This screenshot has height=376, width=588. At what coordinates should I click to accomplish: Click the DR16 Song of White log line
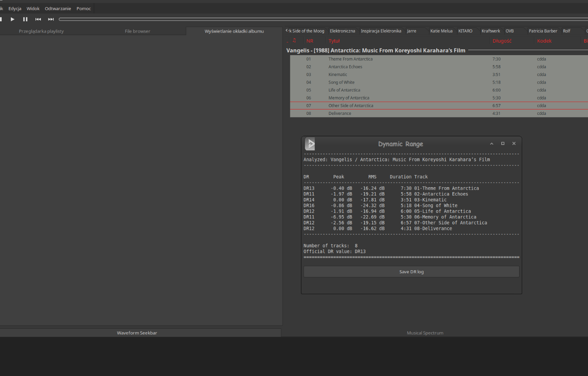coord(381,206)
